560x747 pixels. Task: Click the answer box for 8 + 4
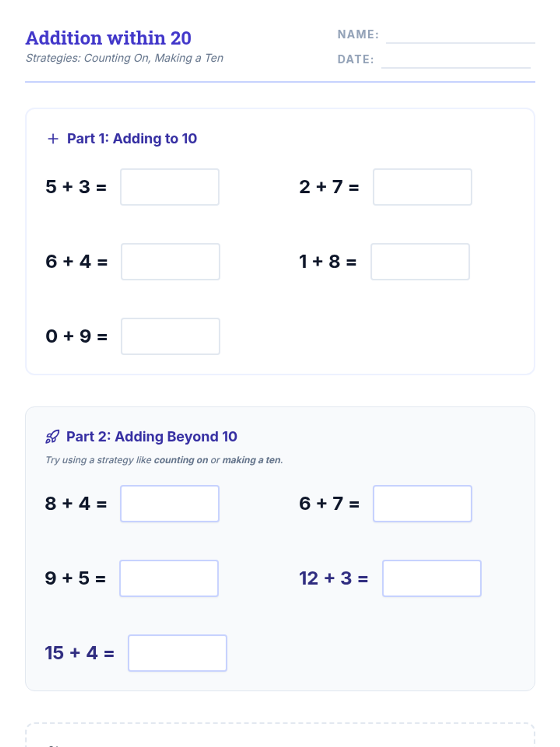pos(170,504)
